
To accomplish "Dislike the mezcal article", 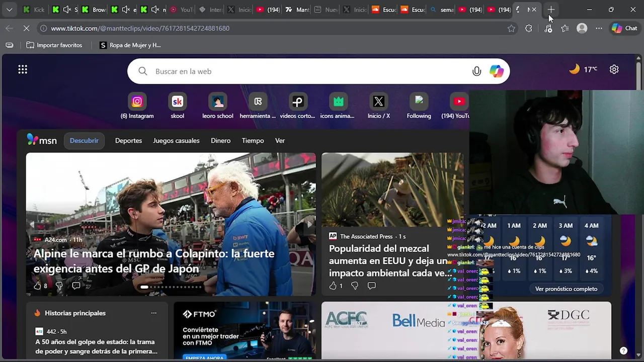I will [x=354, y=286].
